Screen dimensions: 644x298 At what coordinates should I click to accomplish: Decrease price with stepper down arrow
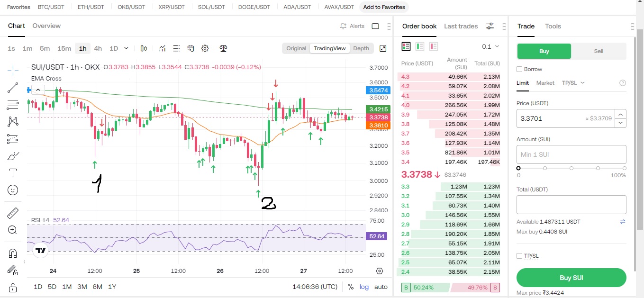pos(620,123)
